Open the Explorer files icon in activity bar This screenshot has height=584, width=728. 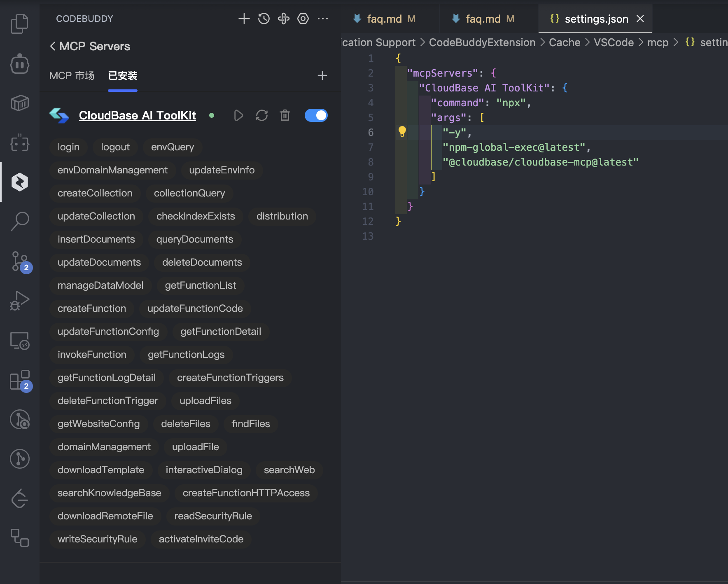pyautogui.click(x=19, y=23)
